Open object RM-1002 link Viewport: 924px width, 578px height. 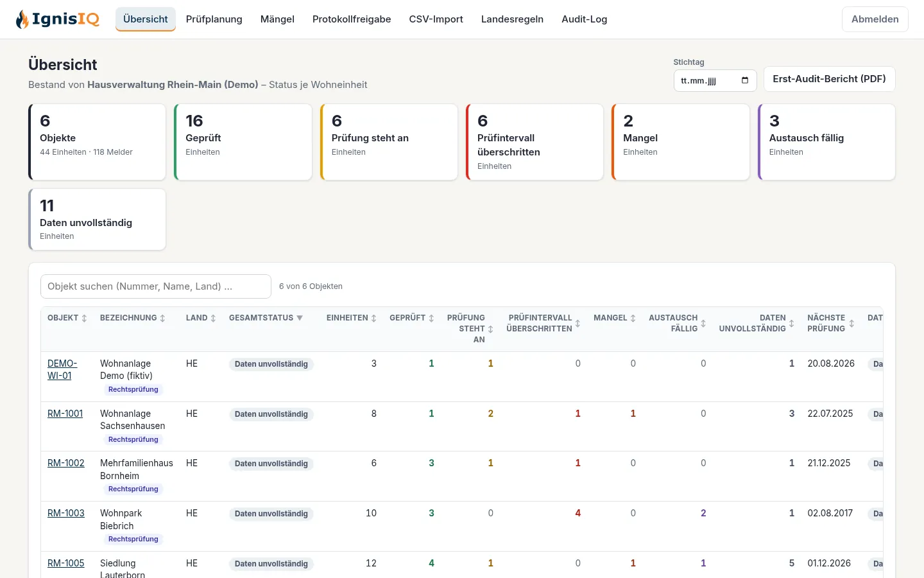coord(66,463)
